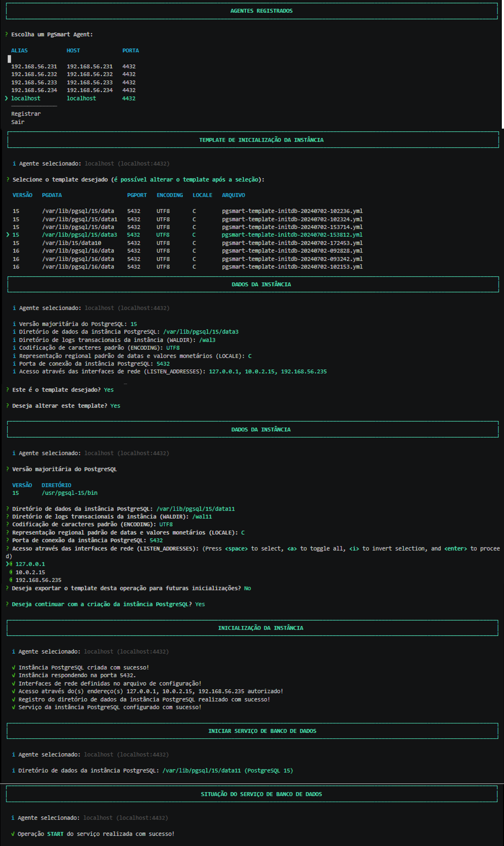Viewport: 504px width, 846px height.
Task: Select agent alias 192.168.56.233
Action: tap(34, 82)
